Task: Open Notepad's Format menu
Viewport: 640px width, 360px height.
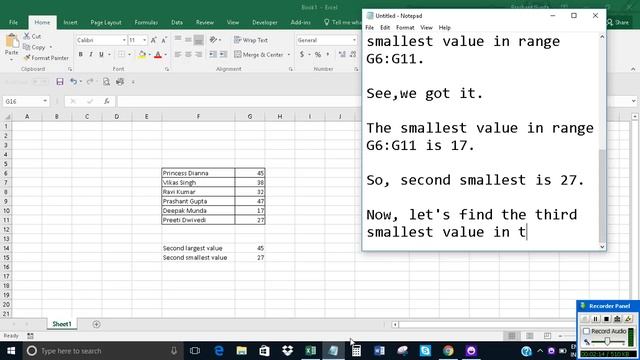Action: point(405,28)
